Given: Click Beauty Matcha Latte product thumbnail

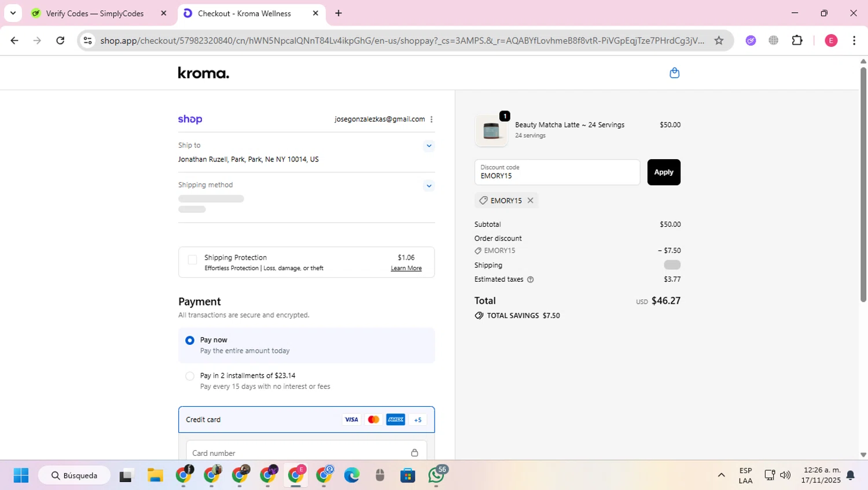Looking at the screenshot, I should [x=491, y=130].
